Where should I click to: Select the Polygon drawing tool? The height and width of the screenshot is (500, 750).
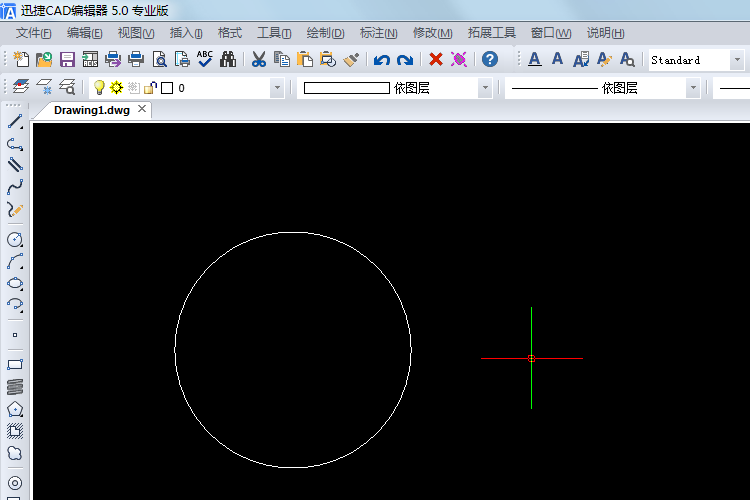tap(15, 409)
